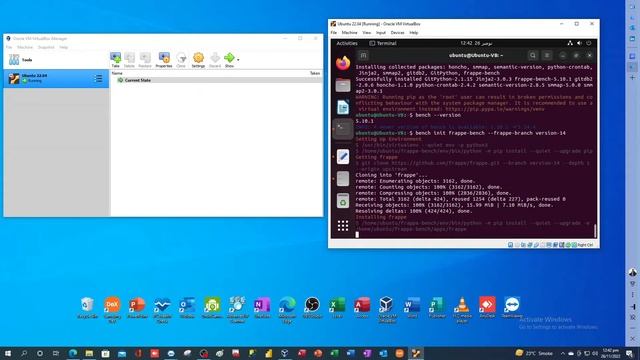The height and width of the screenshot is (360, 640).
Task: Open Machine menu in Ubuntu VM window
Action: point(349,33)
